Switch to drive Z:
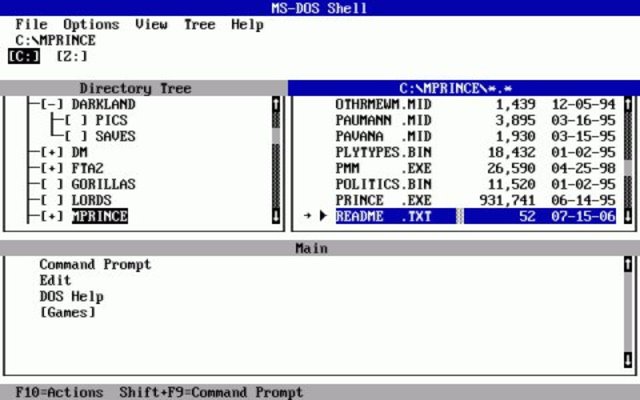This screenshot has height=400, width=640. click(72, 56)
